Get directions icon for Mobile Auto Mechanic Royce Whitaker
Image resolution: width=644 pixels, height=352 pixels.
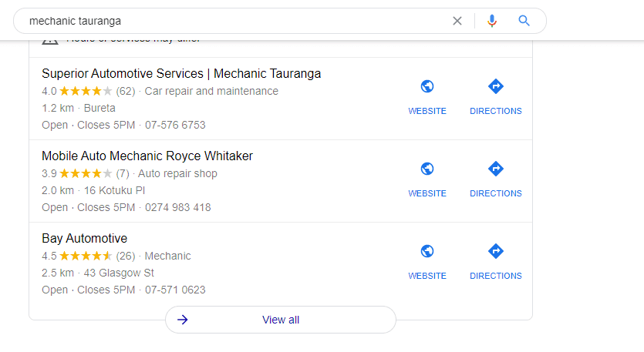pyautogui.click(x=496, y=169)
